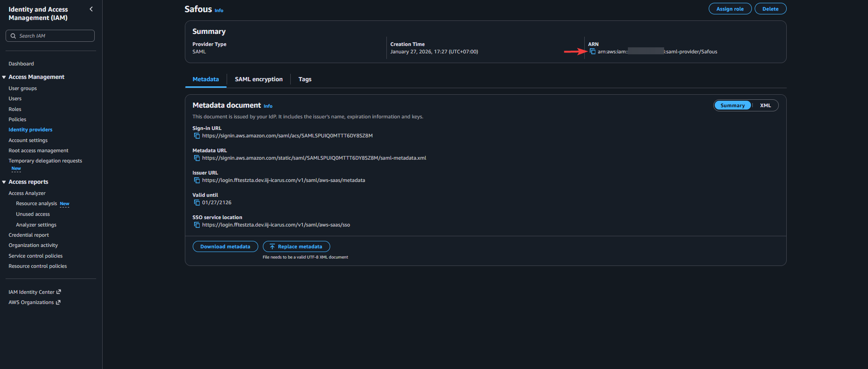Switch to the Tags tab
Image resolution: width=868 pixels, height=369 pixels.
point(305,79)
